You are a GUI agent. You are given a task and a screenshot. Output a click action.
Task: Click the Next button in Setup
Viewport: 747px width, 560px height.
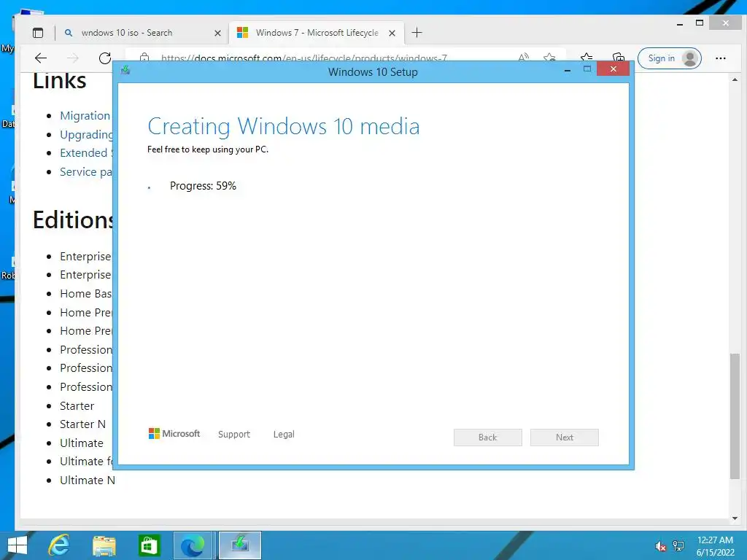tap(565, 437)
